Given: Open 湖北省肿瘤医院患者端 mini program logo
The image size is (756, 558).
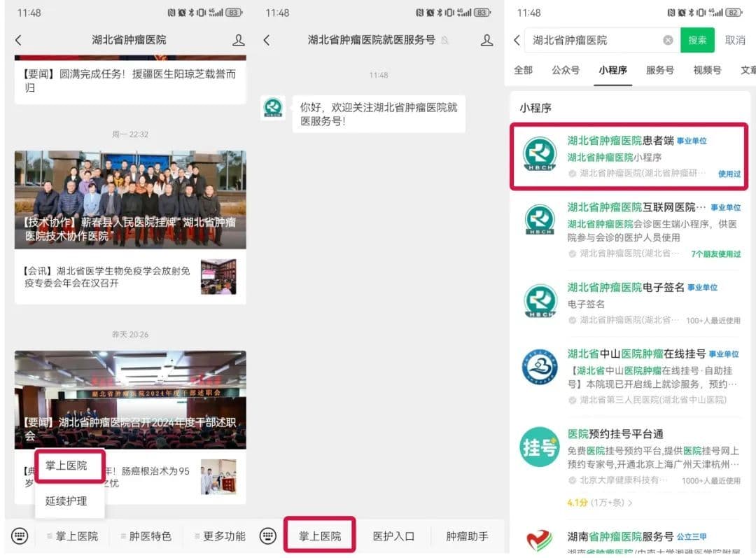Looking at the screenshot, I should [540, 154].
